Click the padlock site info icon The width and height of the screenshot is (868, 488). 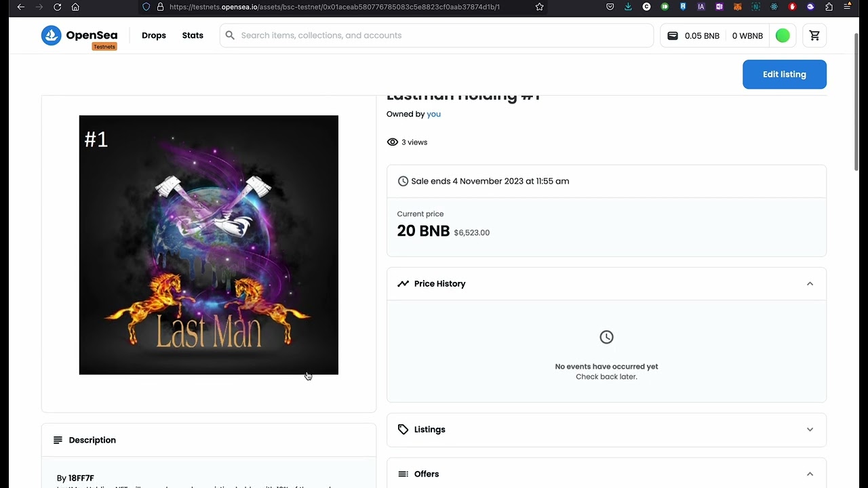(x=160, y=7)
